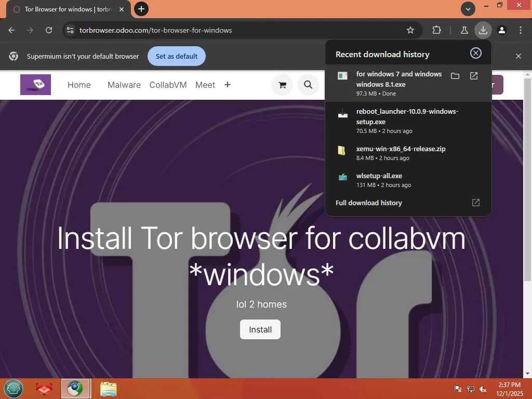
Task: Click the Supermium taskbar icon
Action: [x=75, y=389]
